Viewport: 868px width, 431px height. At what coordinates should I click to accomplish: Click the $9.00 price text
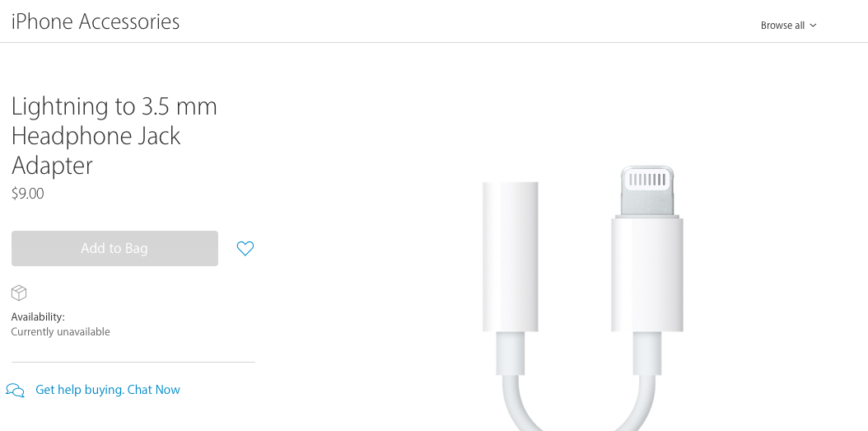click(28, 194)
